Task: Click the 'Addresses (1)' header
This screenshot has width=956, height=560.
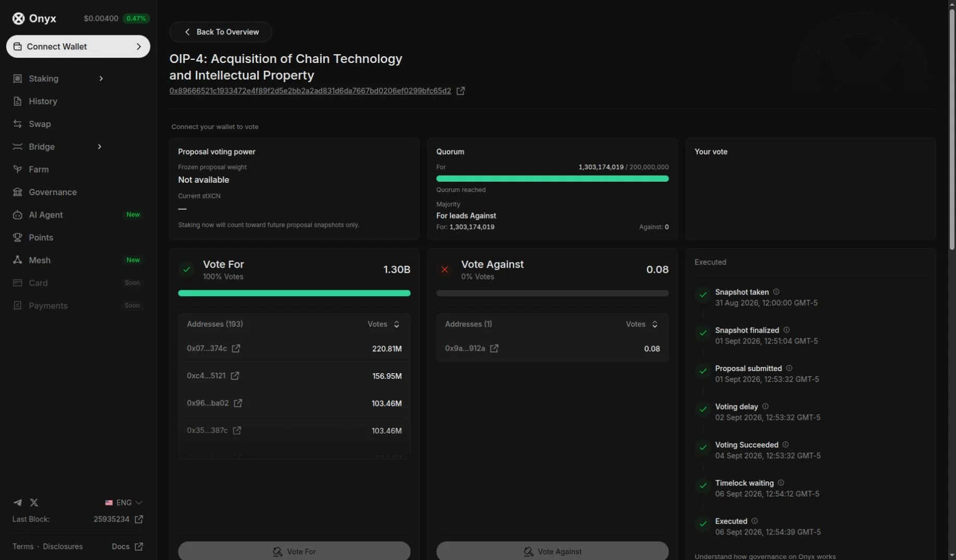Action: (x=469, y=324)
